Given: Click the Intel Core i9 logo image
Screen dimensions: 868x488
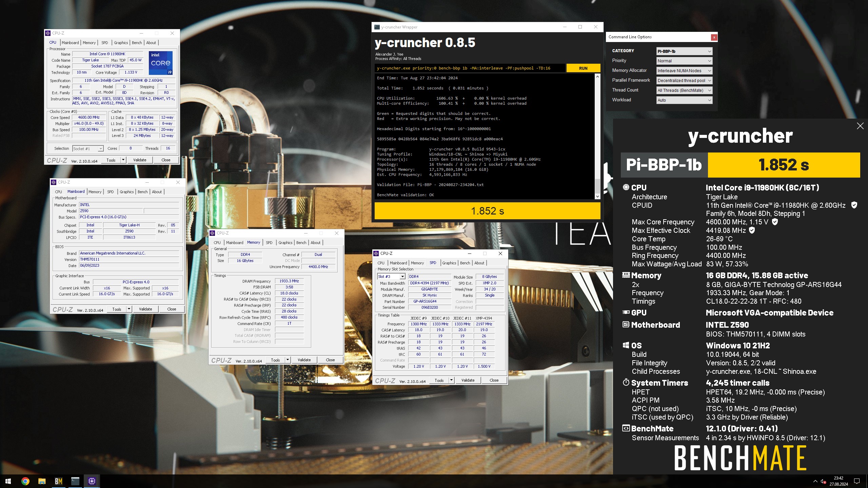Looking at the screenshot, I should (161, 63).
